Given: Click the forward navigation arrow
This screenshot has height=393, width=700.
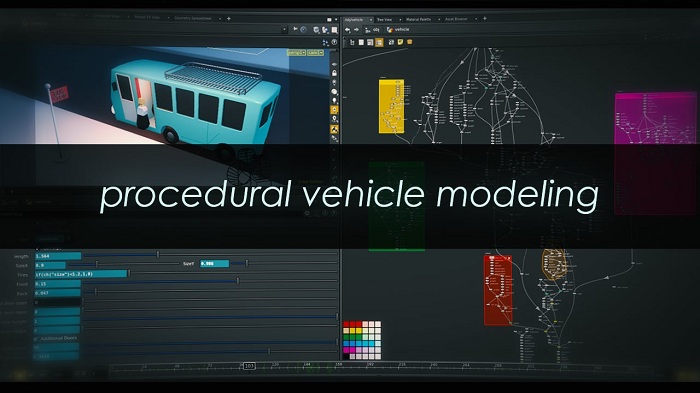Looking at the screenshot, I should pos(357,30).
